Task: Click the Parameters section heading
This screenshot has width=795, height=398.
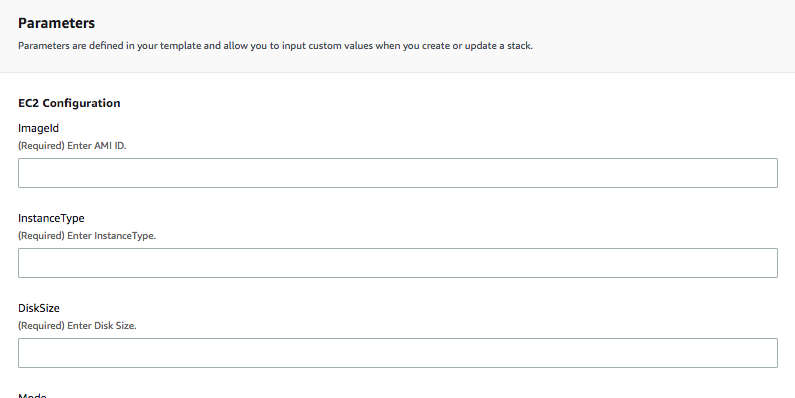Action: [56, 23]
